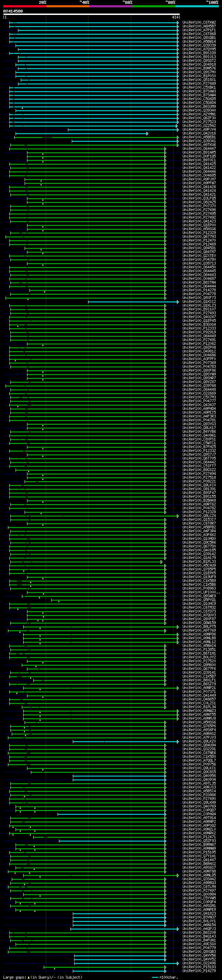
Task: Select label UniRef100_Q39339
Action: pyautogui.click(x=199, y=45)
